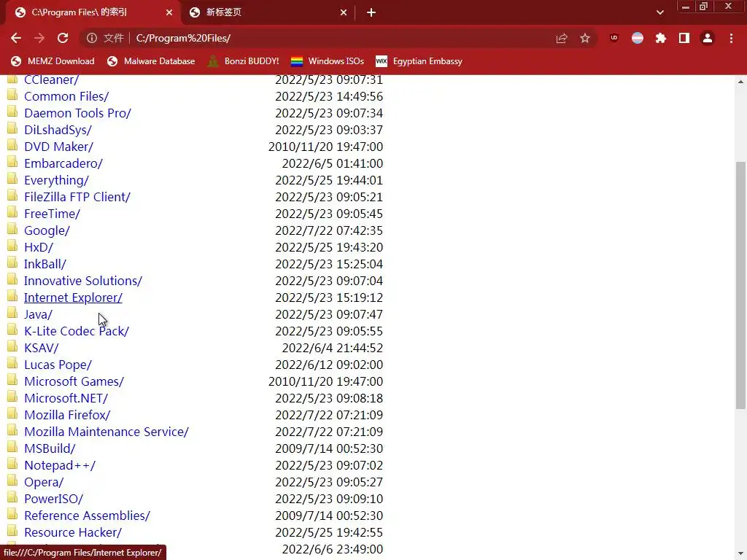The image size is (747, 560).
Task: Bookmark this page with the star icon
Action: pyautogui.click(x=585, y=38)
